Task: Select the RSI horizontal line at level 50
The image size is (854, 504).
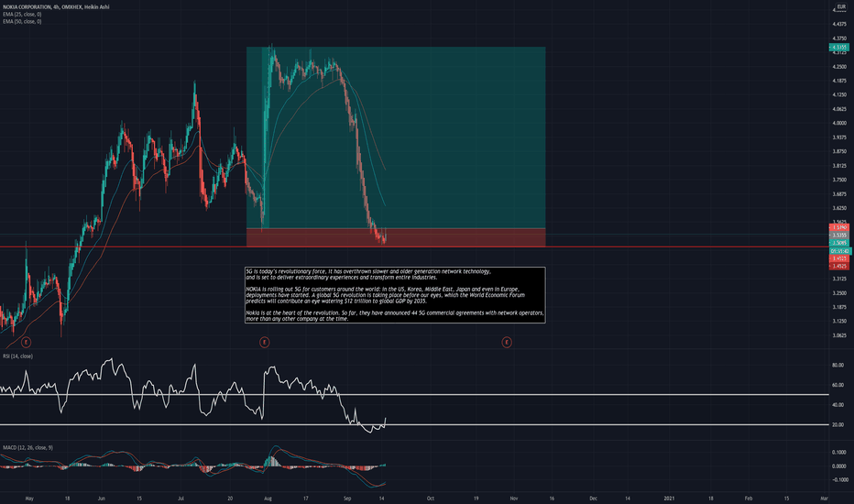Action: coord(414,394)
